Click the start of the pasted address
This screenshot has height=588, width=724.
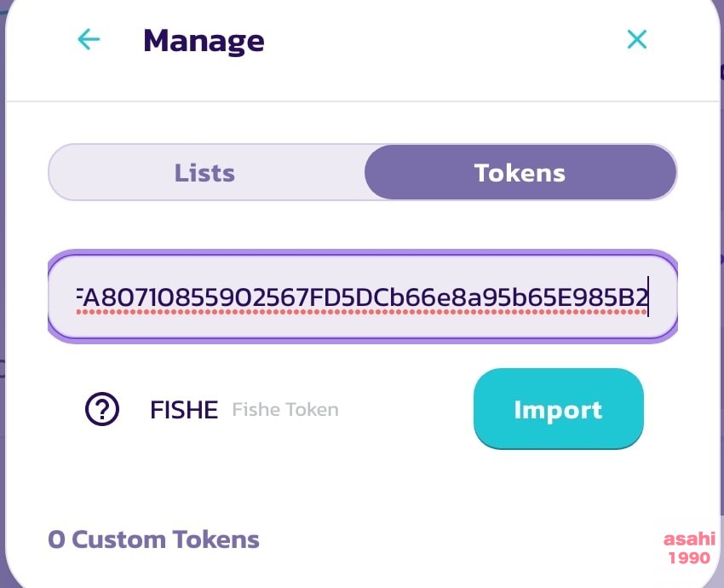click(x=80, y=297)
